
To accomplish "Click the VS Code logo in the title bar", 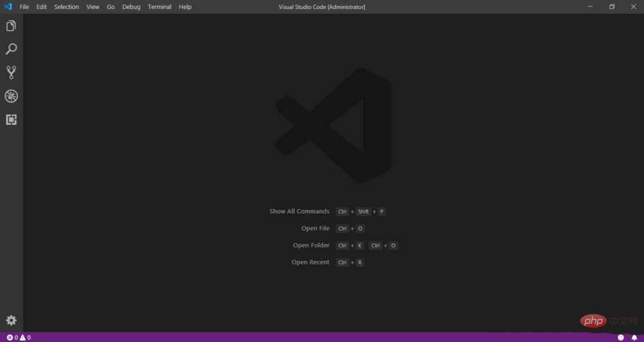I will [8, 6].
